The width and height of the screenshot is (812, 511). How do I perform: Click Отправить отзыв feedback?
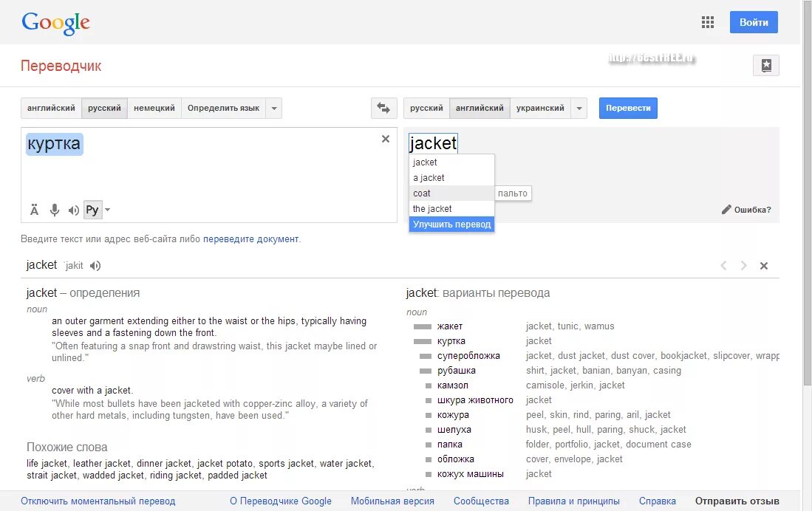(737, 501)
